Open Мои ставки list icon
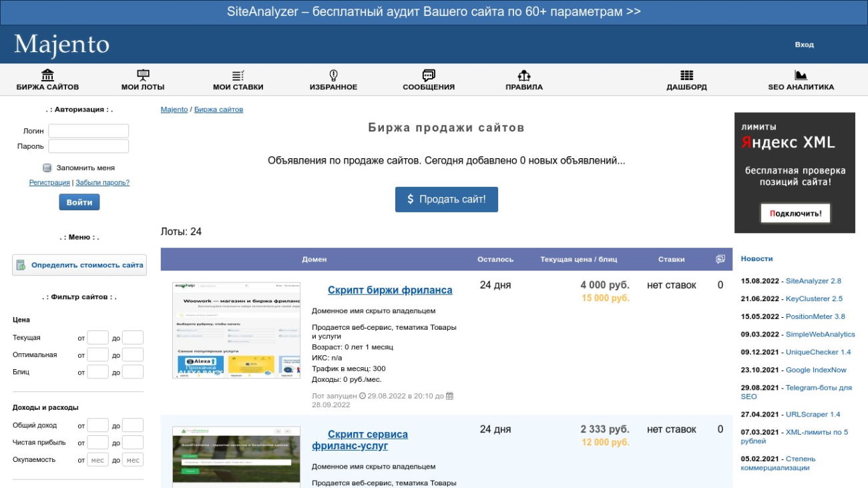Screen dimensions: 868x488 [238, 75]
